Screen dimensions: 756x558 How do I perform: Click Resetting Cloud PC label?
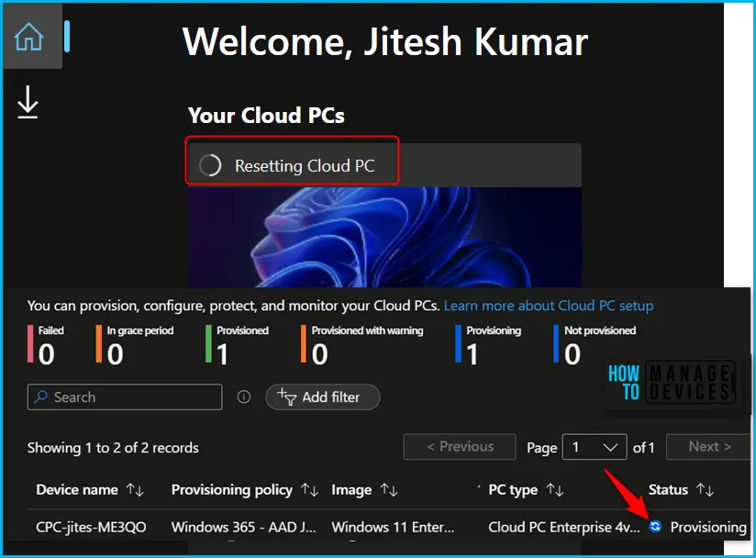click(x=305, y=166)
